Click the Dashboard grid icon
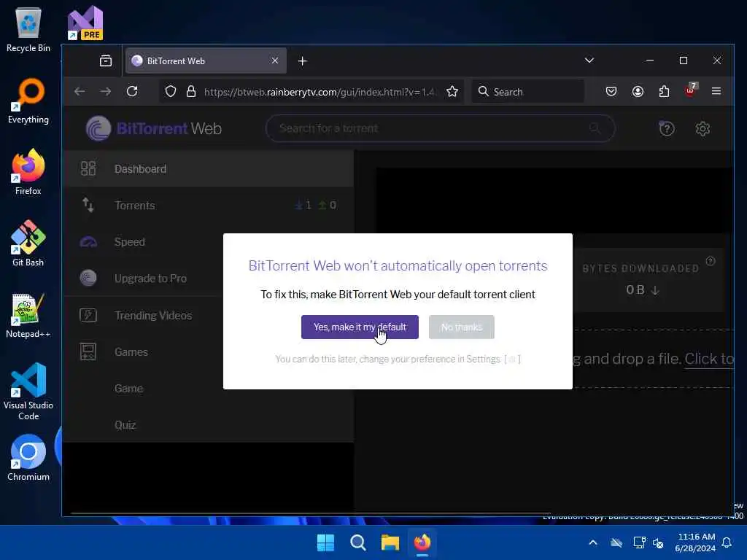747x560 pixels. tap(88, 168)
